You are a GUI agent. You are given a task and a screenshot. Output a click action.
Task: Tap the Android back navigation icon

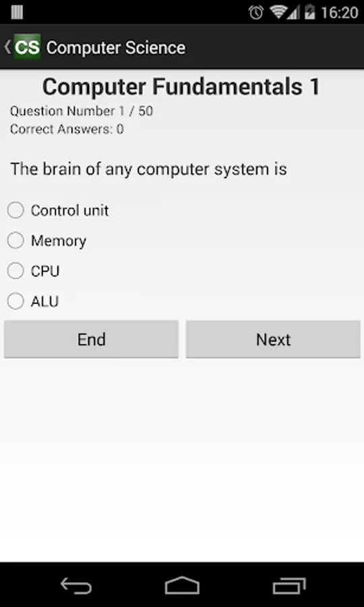coord(76,585)
